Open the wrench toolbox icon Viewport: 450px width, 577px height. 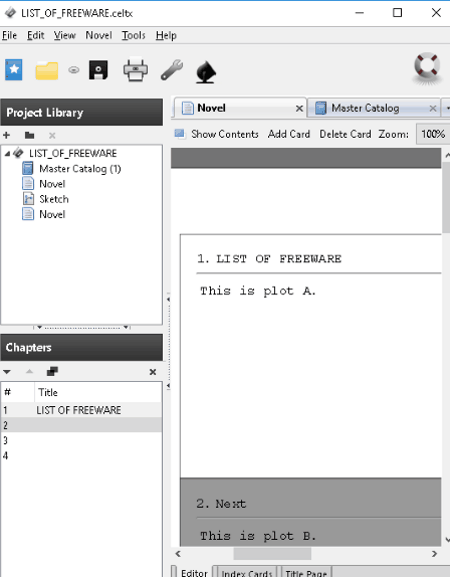(x=172, y=70)
